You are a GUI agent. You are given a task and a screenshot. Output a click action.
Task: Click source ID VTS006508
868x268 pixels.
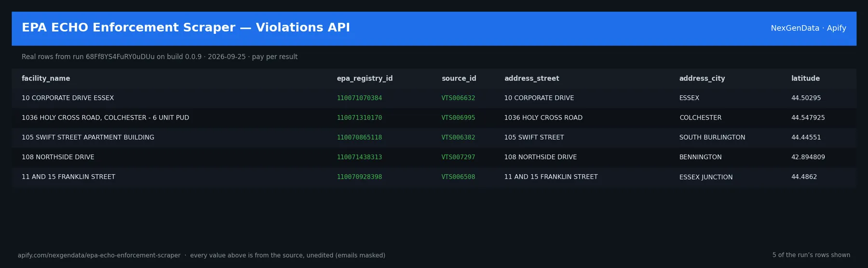pos(458,177)
